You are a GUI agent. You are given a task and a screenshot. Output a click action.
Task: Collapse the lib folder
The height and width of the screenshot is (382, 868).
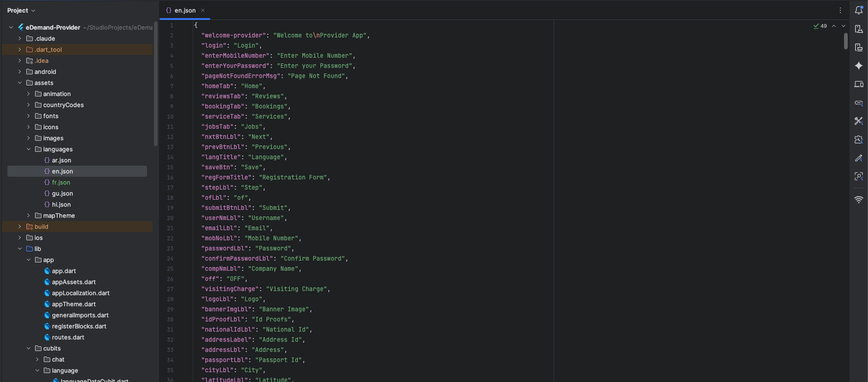[20, 249]
